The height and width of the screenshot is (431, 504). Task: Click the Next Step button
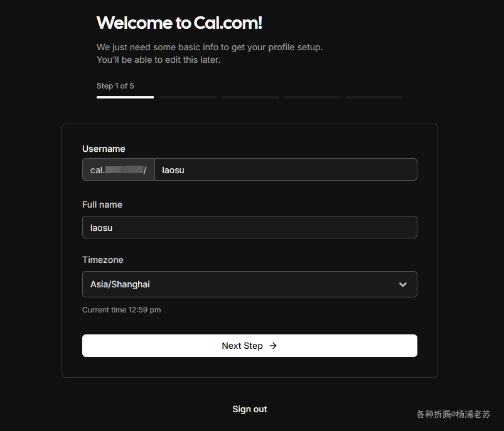(x=250, y=346)
